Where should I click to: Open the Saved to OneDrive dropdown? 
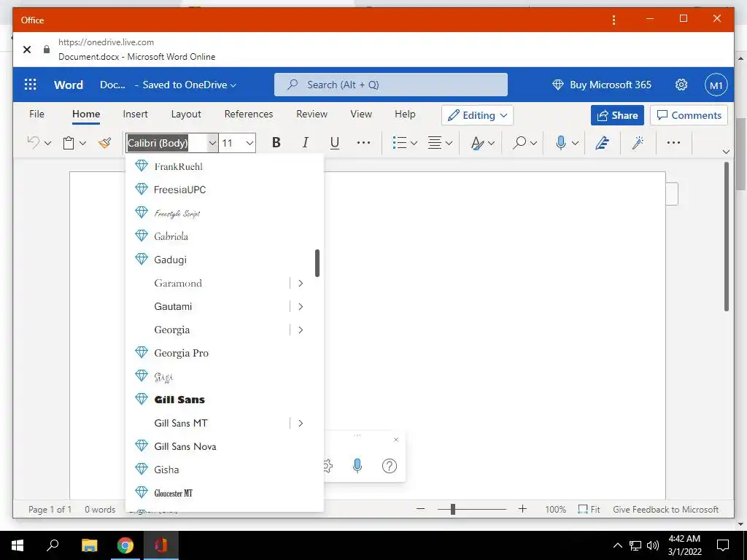[189, 85]
